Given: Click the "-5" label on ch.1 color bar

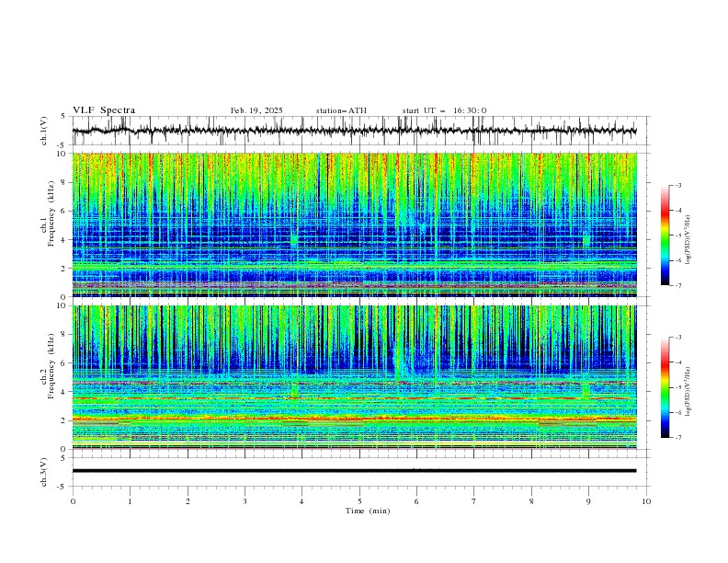Looking at the screenshot, I should [678, 236].
